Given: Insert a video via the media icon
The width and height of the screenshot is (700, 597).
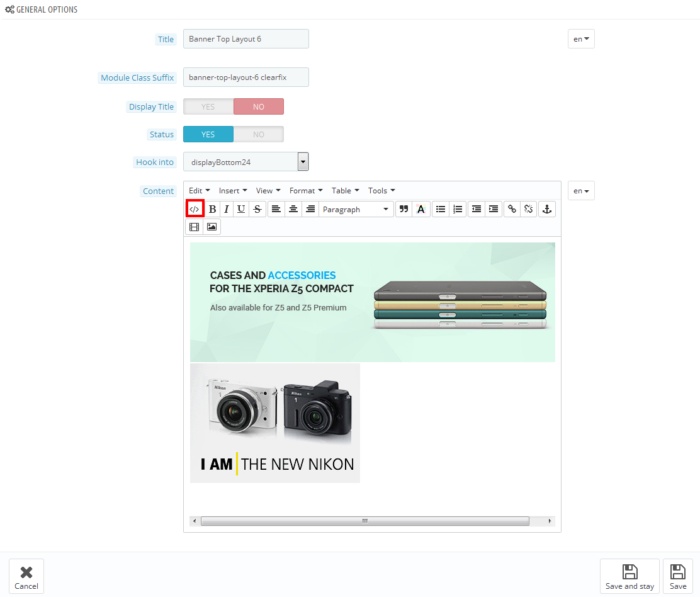Looking at the screenshot, I should pos(194,227).
